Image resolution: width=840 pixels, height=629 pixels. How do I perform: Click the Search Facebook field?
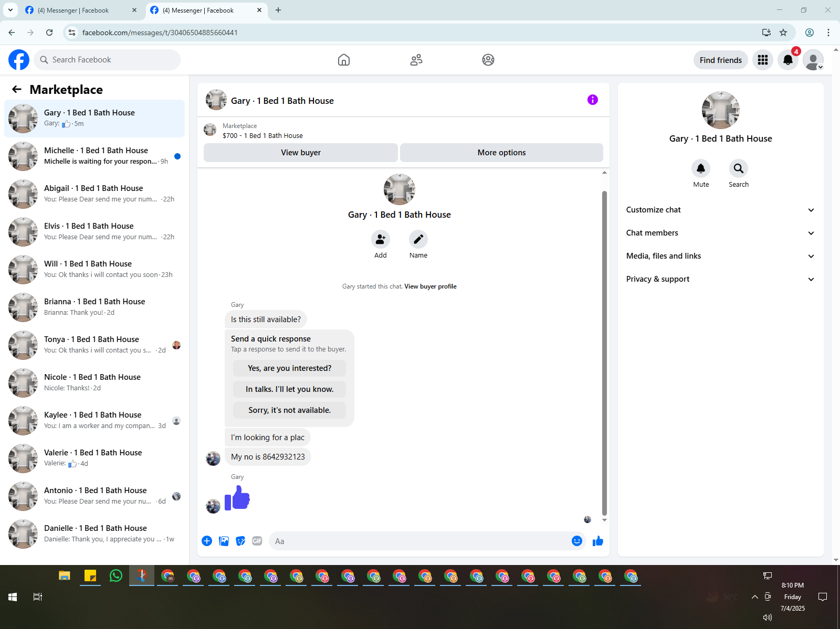point(107,60)
